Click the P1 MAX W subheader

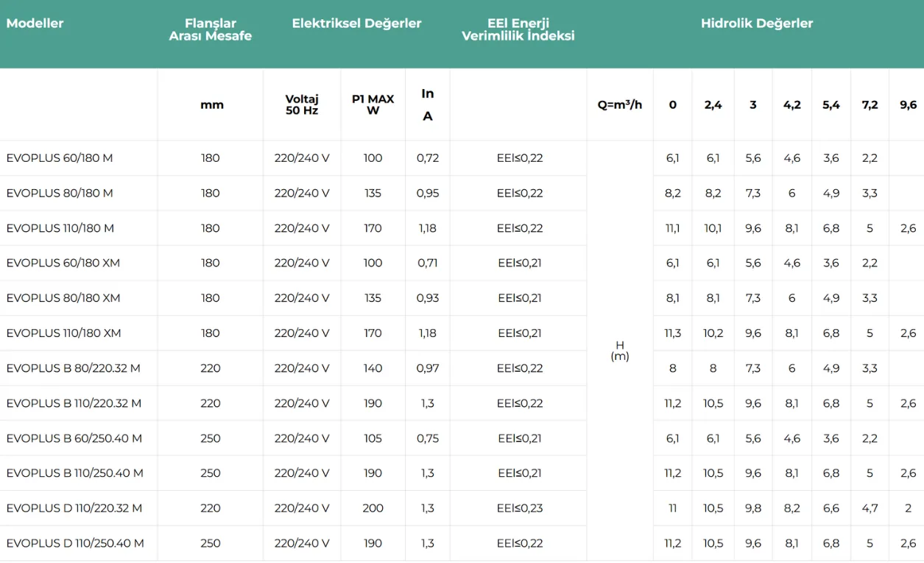click(373, 105)
